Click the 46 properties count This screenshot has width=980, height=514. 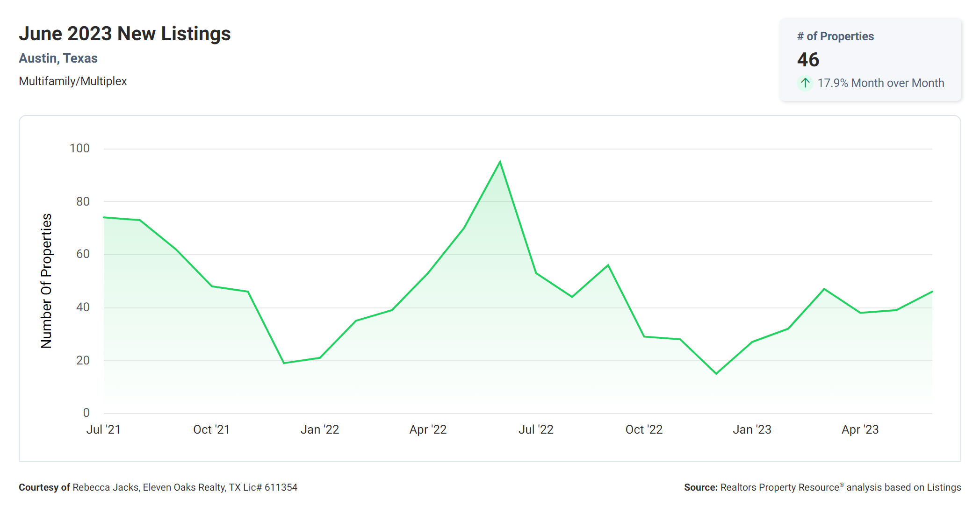tap(808, 60)
